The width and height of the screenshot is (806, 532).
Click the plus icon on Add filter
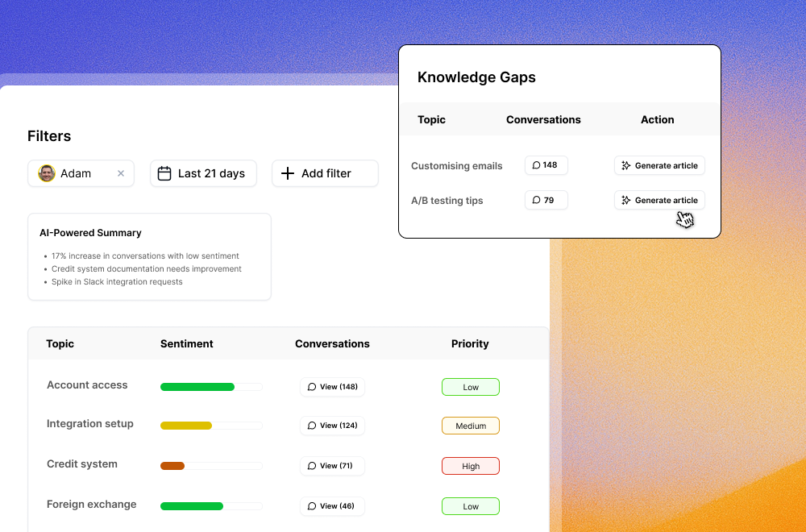pyautogui.click(x=288, y=173)
